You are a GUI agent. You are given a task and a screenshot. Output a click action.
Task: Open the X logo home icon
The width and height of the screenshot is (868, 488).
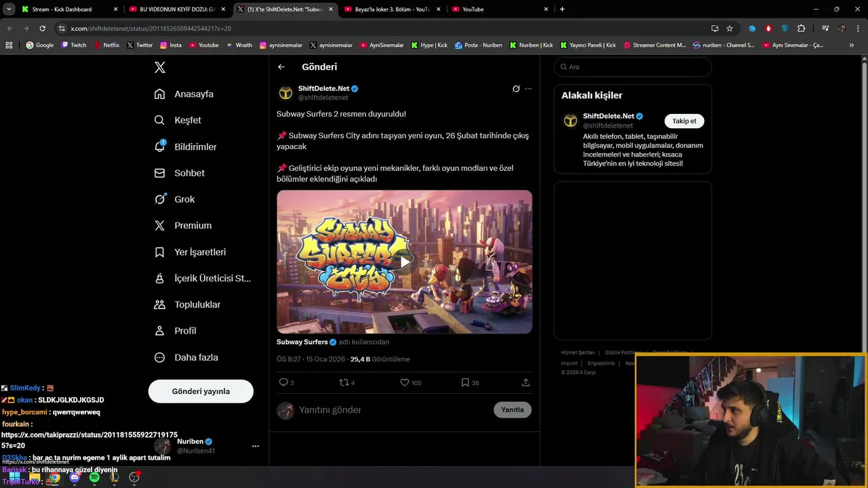[160, 67]
